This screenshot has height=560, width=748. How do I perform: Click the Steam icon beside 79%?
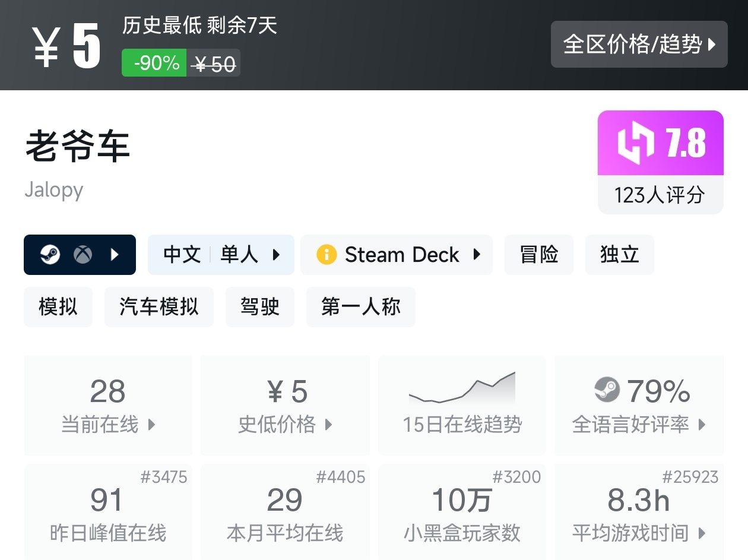[607, 390]
